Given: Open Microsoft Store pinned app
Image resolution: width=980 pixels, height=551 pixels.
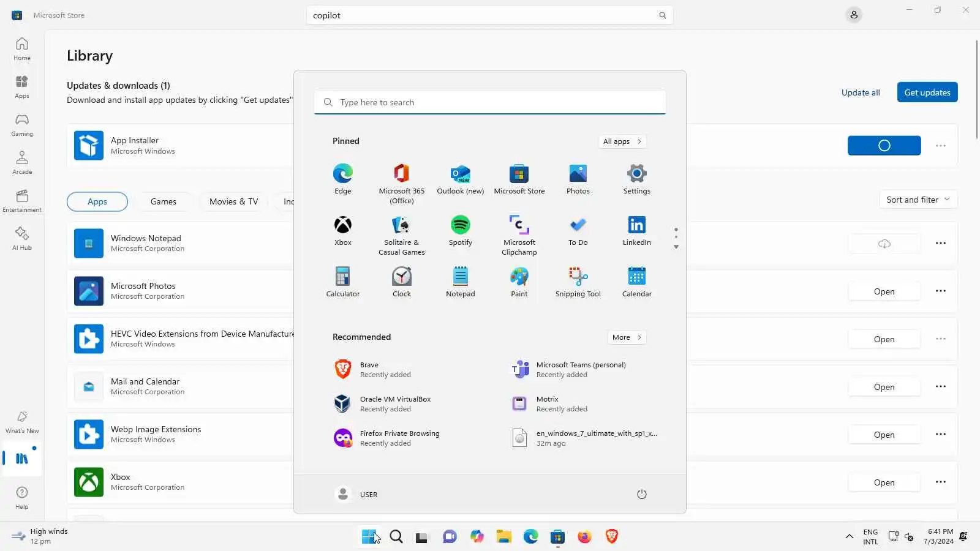Looking at the screenshot, I should 519,179.
